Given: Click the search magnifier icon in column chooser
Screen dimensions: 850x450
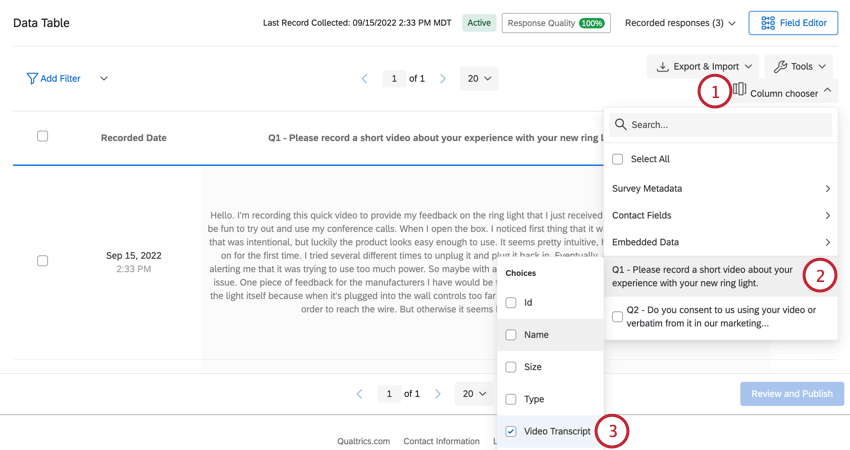Looking at the screenshot, I should [x=620, y=124].
